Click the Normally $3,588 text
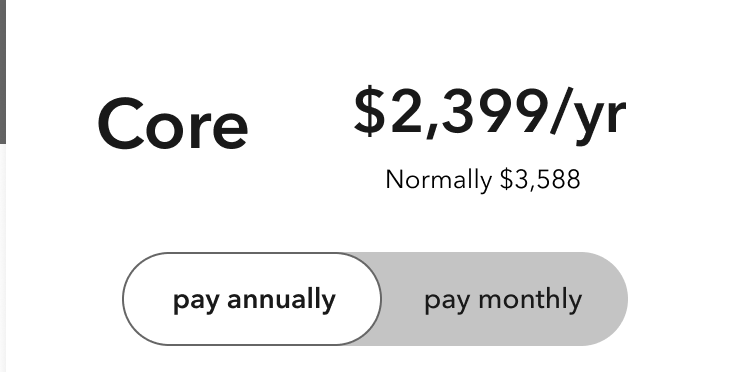The image size is (738, 372). tap(483, 180)
